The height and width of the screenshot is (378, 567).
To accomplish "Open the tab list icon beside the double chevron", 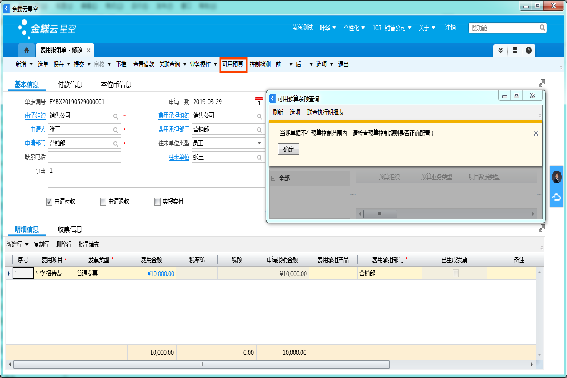I will tap(515, 50).
